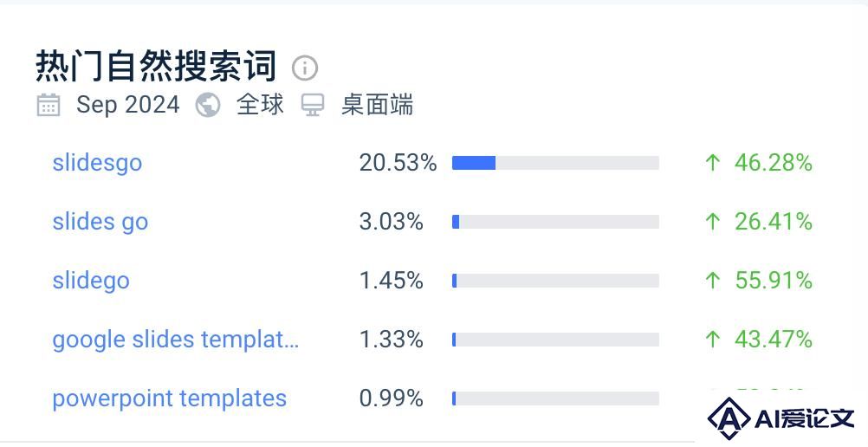This screenshot has height=447, width=868.
Task: Click the slidesgo 20.53% traffic share bar
Action: click(x=555, y=163)
